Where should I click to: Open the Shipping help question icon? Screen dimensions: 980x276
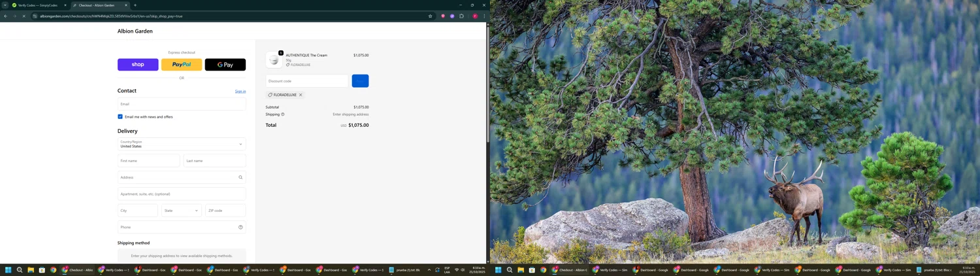pyautogui.click(x=283, y=114)
